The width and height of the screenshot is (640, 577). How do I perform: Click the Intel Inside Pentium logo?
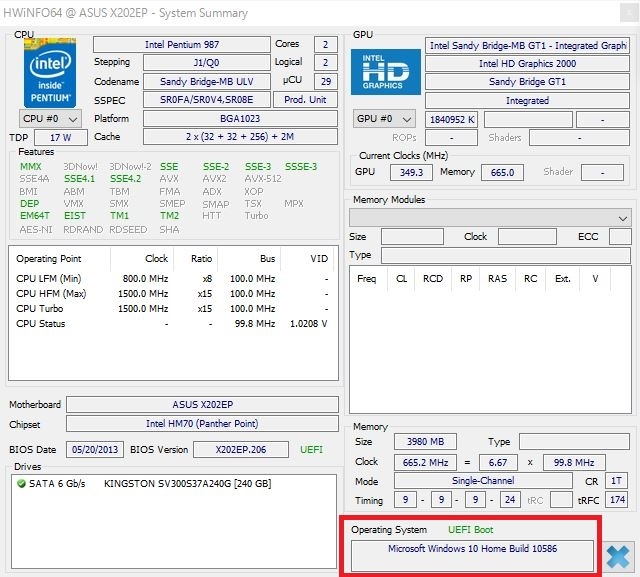[x=50, y=73]
